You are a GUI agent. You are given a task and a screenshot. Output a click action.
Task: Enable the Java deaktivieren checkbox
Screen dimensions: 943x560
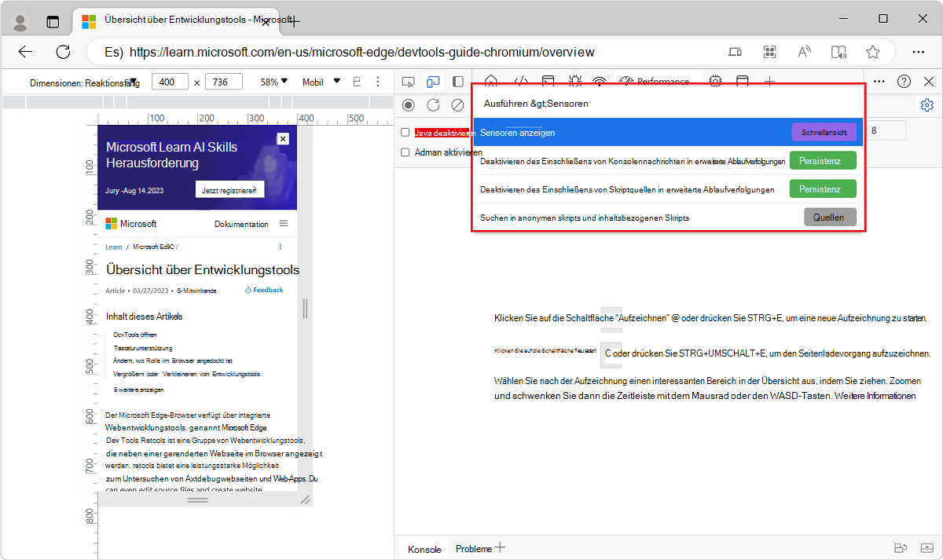404,132
